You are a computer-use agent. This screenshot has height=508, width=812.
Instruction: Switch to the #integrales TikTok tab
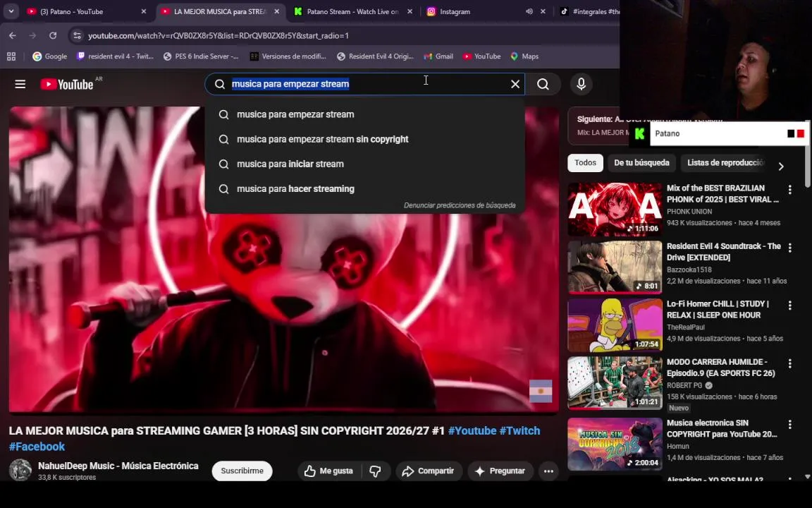(x=591, y=11)
